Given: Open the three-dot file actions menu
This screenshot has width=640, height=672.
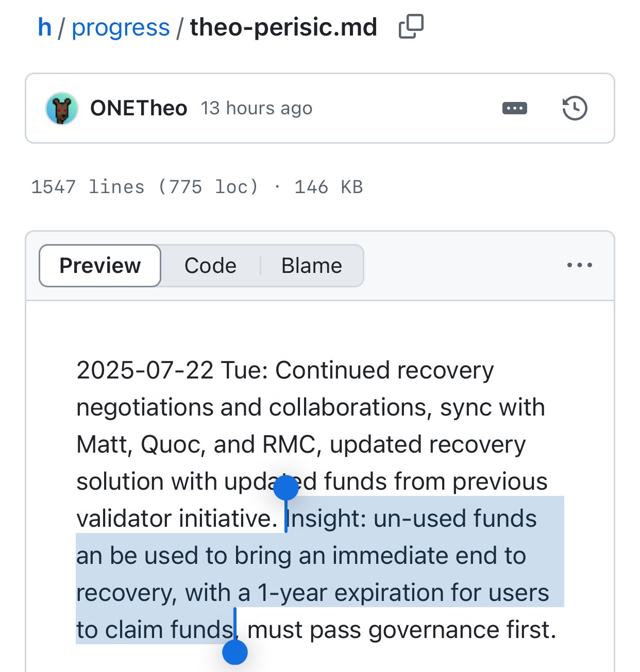Looking at the screenshot, I should tap(579, 265).
